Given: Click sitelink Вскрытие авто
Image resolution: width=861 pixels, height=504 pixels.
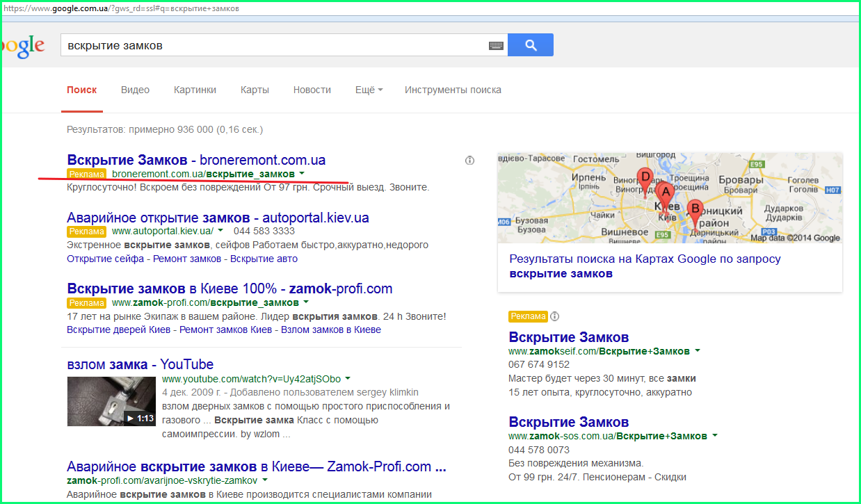Looking at the screenshot, I should [x=264, y=259].
